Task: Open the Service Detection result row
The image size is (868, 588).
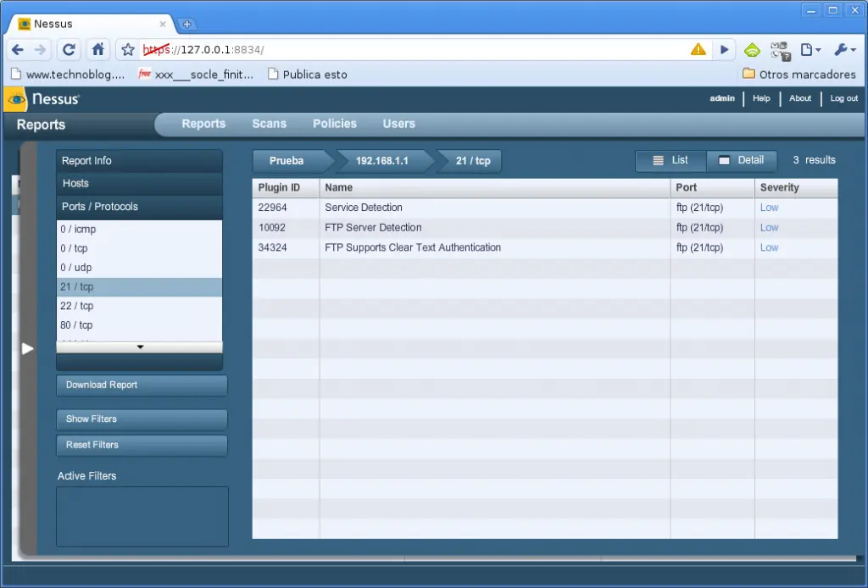Action: coord(545,208)
